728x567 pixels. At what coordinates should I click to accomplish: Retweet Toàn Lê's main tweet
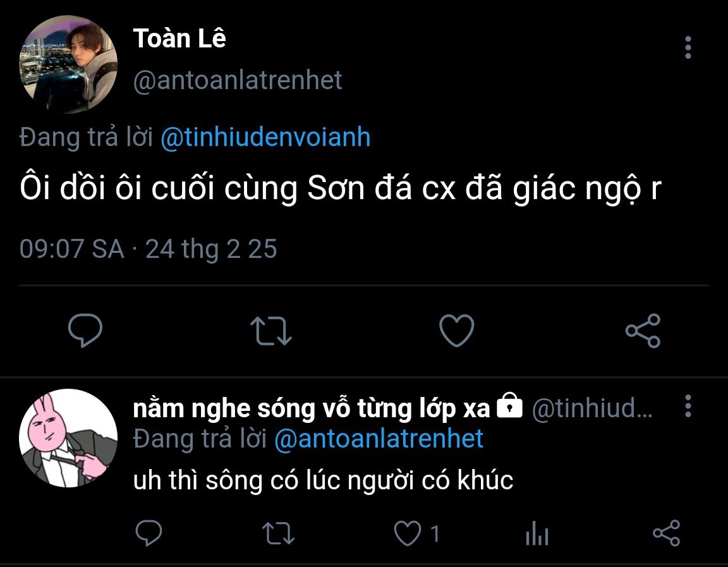click(x=271, y=331)
